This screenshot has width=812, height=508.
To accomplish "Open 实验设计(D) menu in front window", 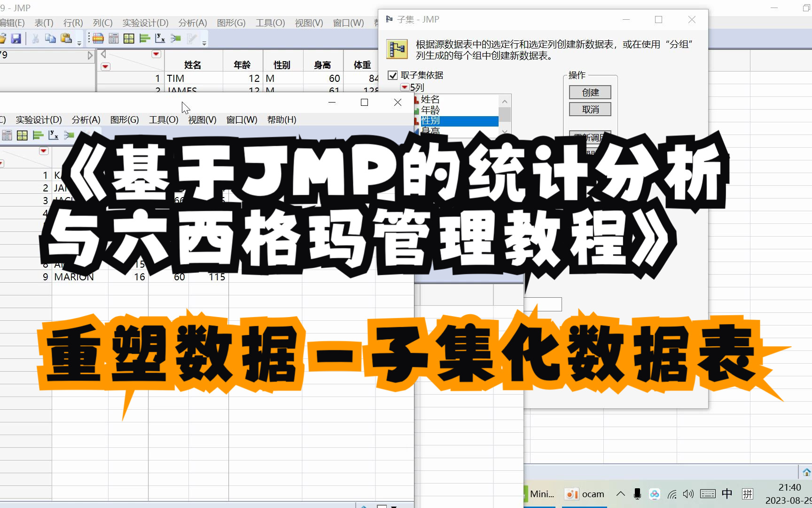I will 39,120.
